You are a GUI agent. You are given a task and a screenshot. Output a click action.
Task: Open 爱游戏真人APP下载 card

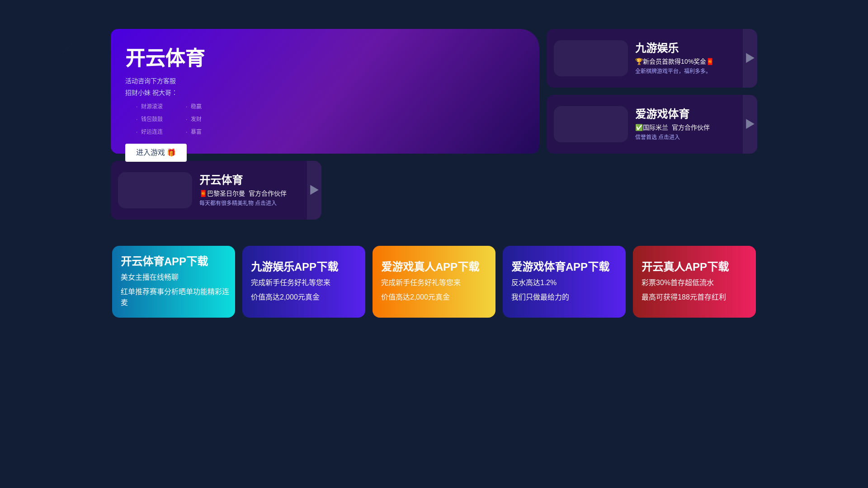coord(434,282)
